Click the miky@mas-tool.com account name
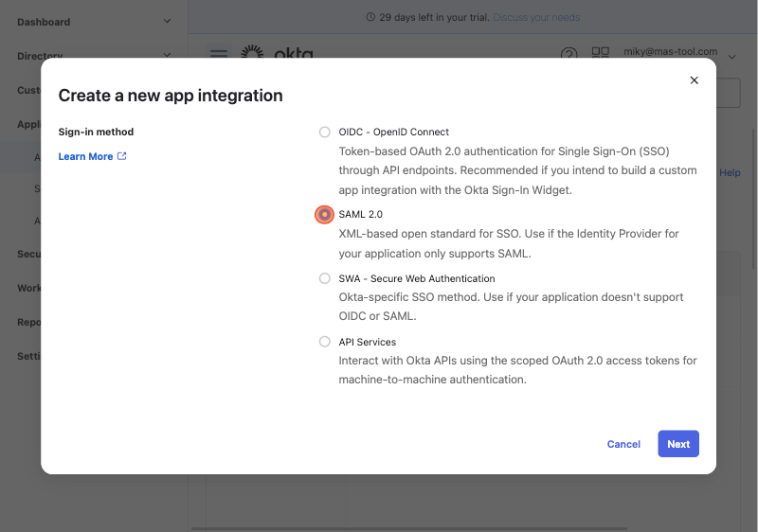The width and height of the screenshot is (758, 532). click(670, 52)
